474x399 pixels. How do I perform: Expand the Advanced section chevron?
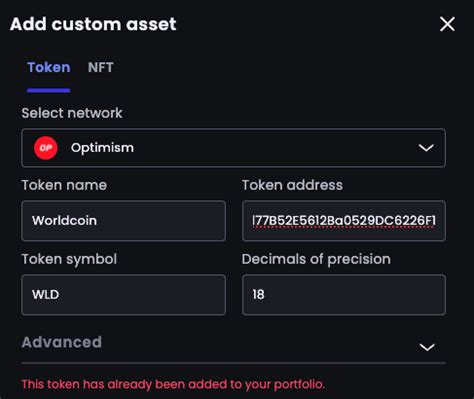[427, 347]
